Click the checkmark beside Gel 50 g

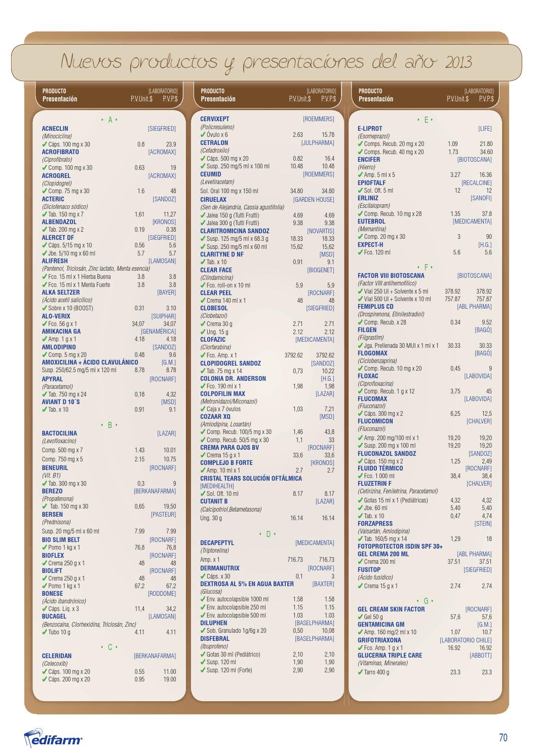(x=360, y=617)
